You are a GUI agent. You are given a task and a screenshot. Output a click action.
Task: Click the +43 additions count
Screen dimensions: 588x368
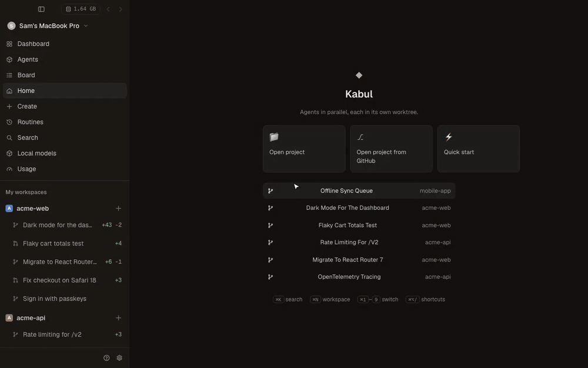pyautogui.click(x=107, y=225)
